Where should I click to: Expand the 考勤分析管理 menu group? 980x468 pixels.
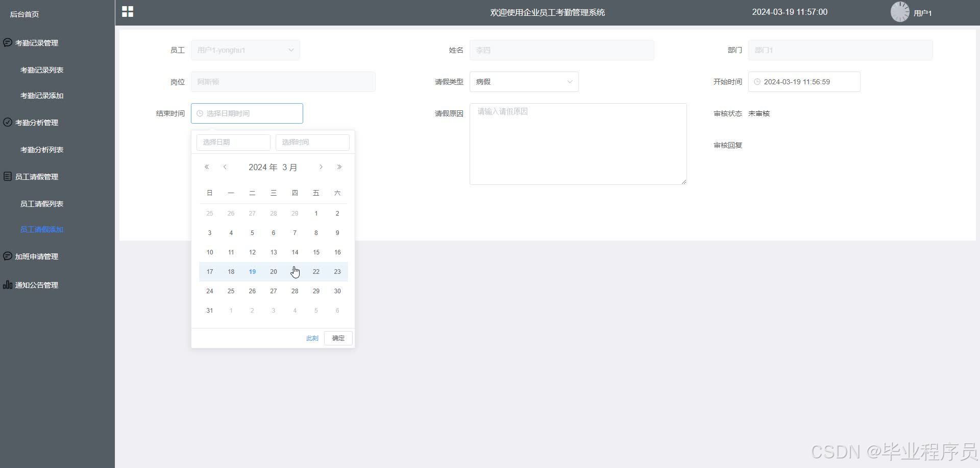(x=37, y=123)
